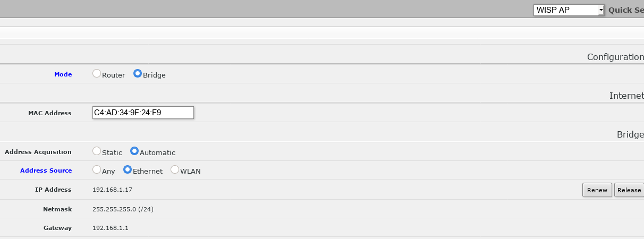This screenshot has width=644, height=239.
Task: Click the Netmask value 255.255.255.0 (/24)
Action: pyautogui.click(x=123, y=209)
